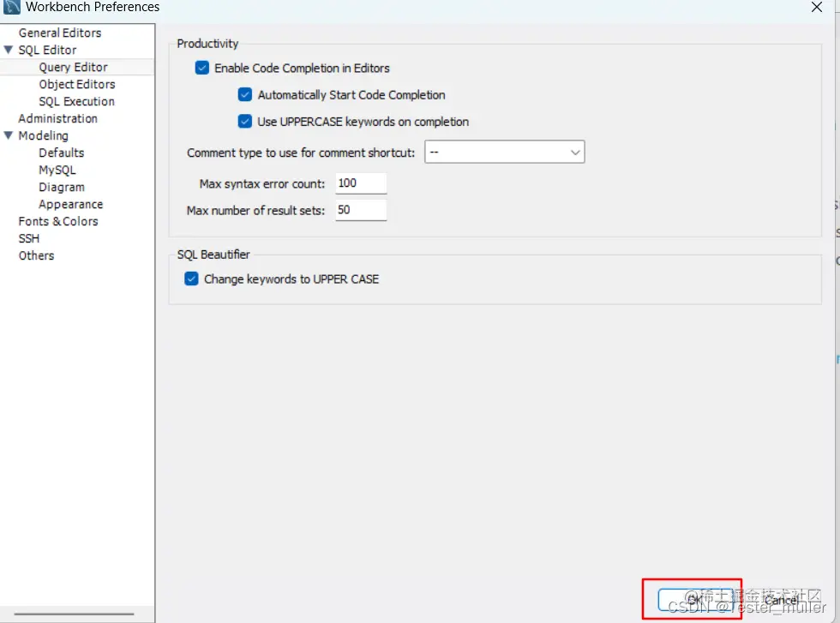This screenshot has height=623, width=840.
Task: Collapse the SQL Editor tree node
Action: [x=8, y=50]
